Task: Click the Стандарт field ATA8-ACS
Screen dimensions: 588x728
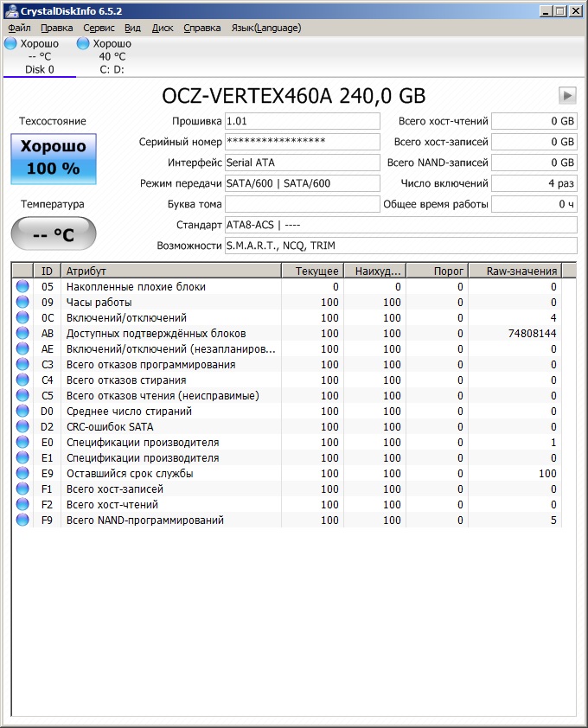Action: tap(401, 225)
